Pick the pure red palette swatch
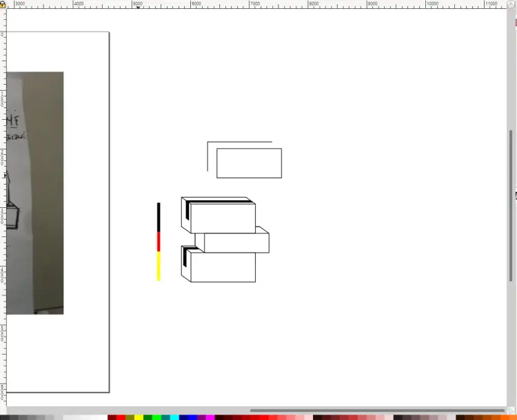The width and height of the screenshot is (517, 420). (x=121, y=418)
